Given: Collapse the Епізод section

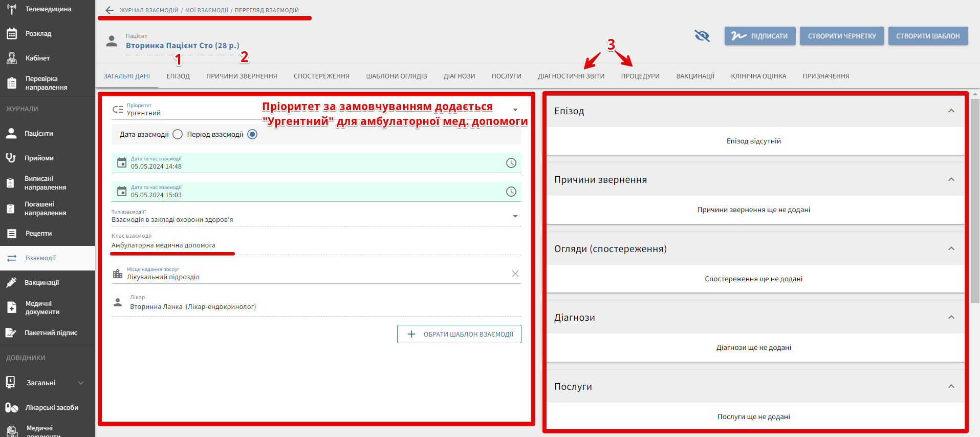Looking at the screenshot, I should tap(951, 111).
